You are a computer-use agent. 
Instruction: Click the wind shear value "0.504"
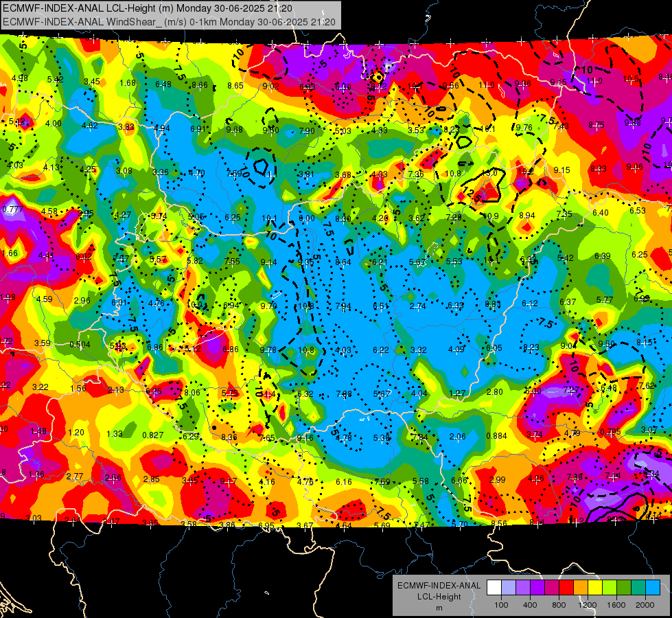(80, 345)
